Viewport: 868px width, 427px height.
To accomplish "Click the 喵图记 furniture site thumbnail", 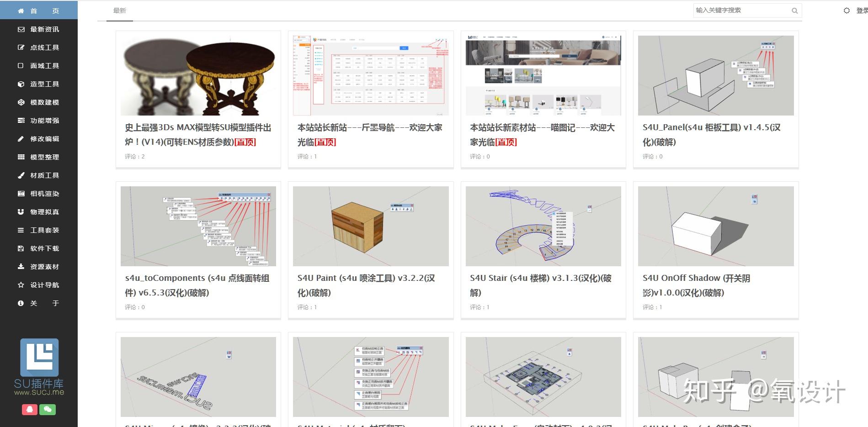I will tap(543, 75).
